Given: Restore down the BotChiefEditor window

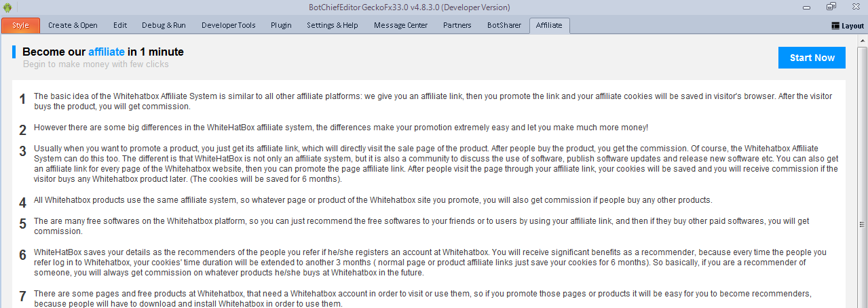Looking at the screenshot, I should 831,7.
